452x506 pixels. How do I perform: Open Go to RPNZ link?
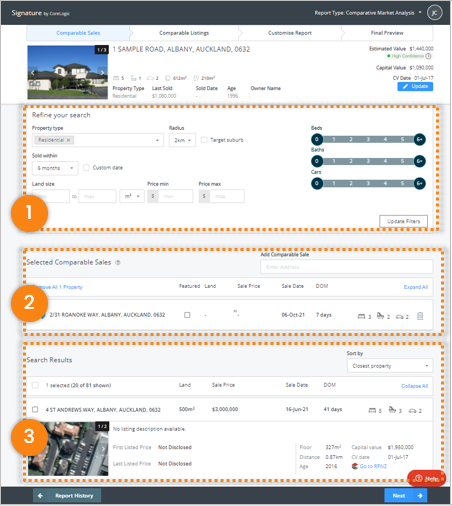click(373, 466)
